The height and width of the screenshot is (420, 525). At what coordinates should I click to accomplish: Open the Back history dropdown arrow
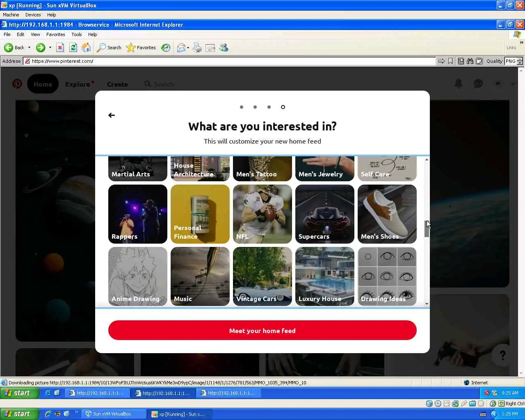pos(29,48)
